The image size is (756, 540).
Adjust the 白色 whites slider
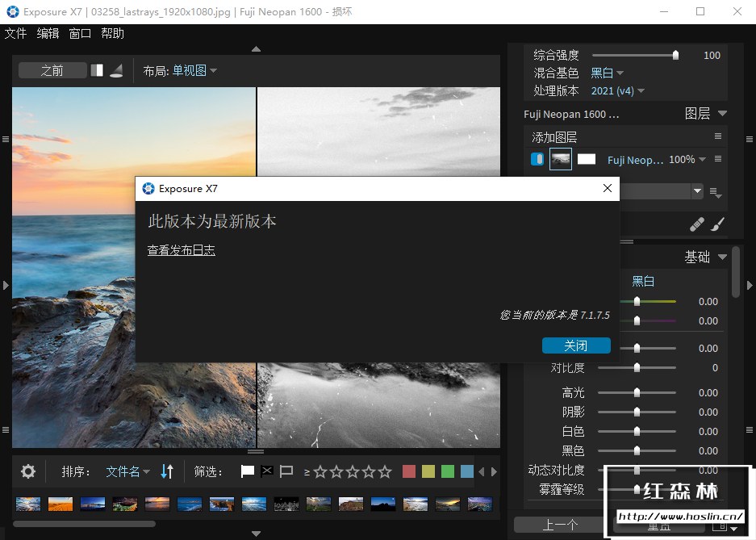coord(637,431)
